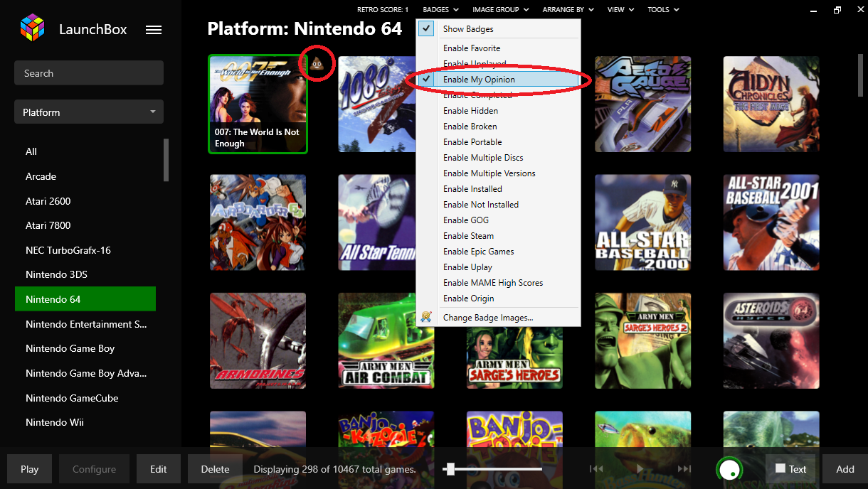The image size is (868, 489).
Task: Select Enable Multiple Versions menu entry
Action: coord(499,173)
